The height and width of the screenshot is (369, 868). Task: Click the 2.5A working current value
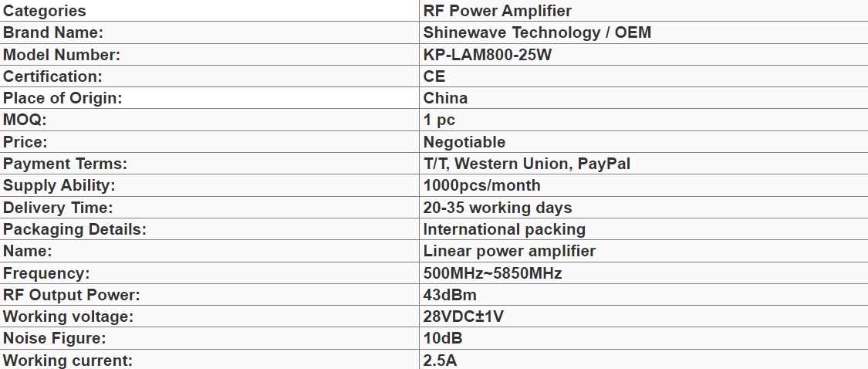pyautogui.click(x=440, y=361)
